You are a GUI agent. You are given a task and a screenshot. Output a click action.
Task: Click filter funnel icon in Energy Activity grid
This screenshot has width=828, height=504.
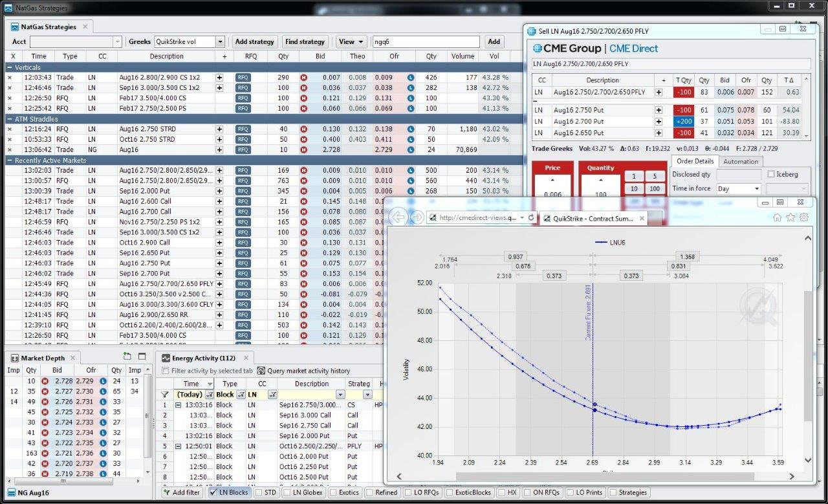(x=164, y=394)
